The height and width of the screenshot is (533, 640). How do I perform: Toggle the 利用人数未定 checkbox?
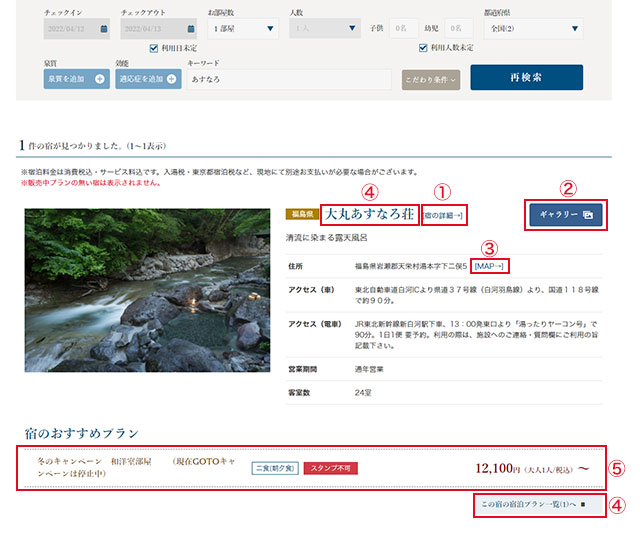tap(423, 47)
